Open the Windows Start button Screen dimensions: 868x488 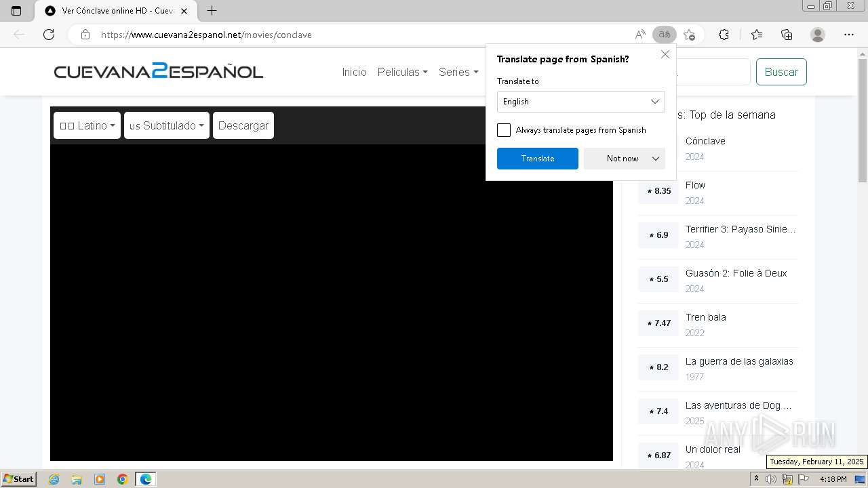click(x=19, y=479)
